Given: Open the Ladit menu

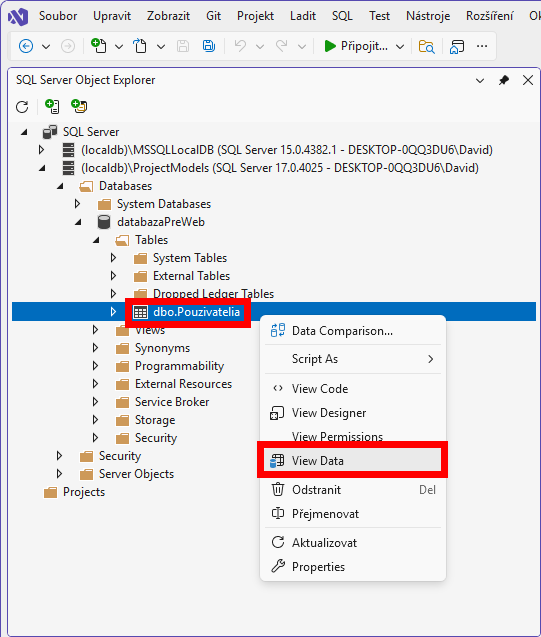Looking at the screenshot, I should (303, 16).
